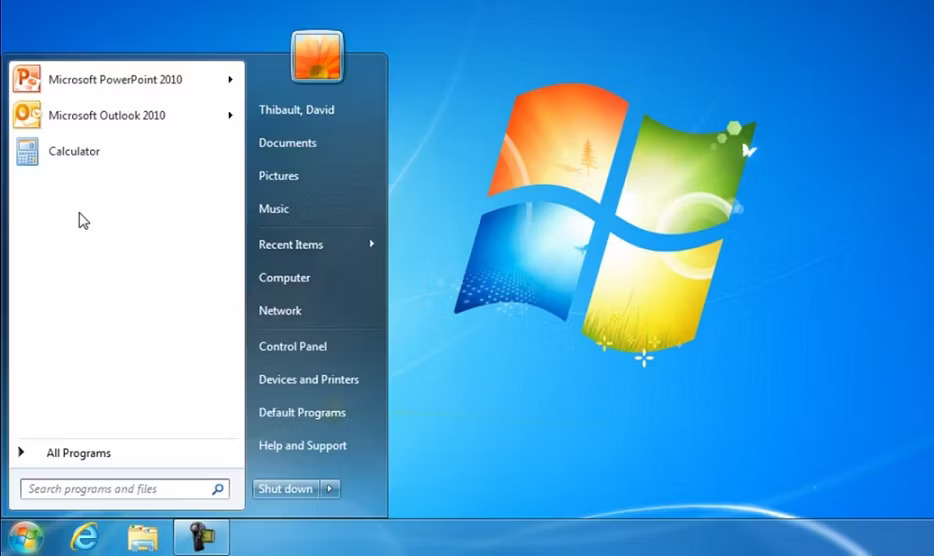Select Devices and Printers

click(308, 379)
